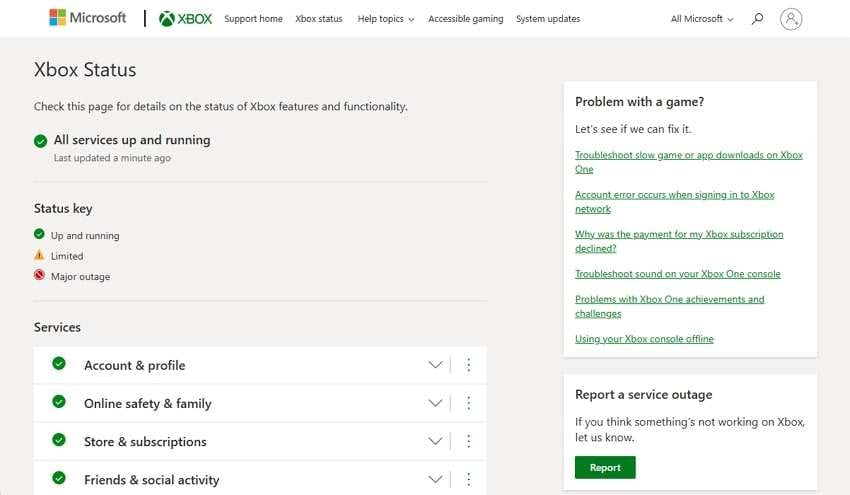
Task: Open the All Microsoft dropdown menu
Action: click(x=702, y=19)
